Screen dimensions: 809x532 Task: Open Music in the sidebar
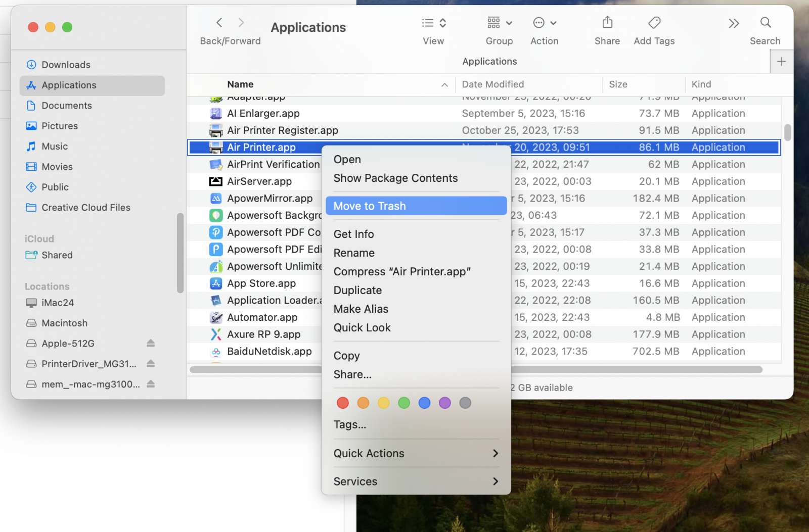point(93,147)
